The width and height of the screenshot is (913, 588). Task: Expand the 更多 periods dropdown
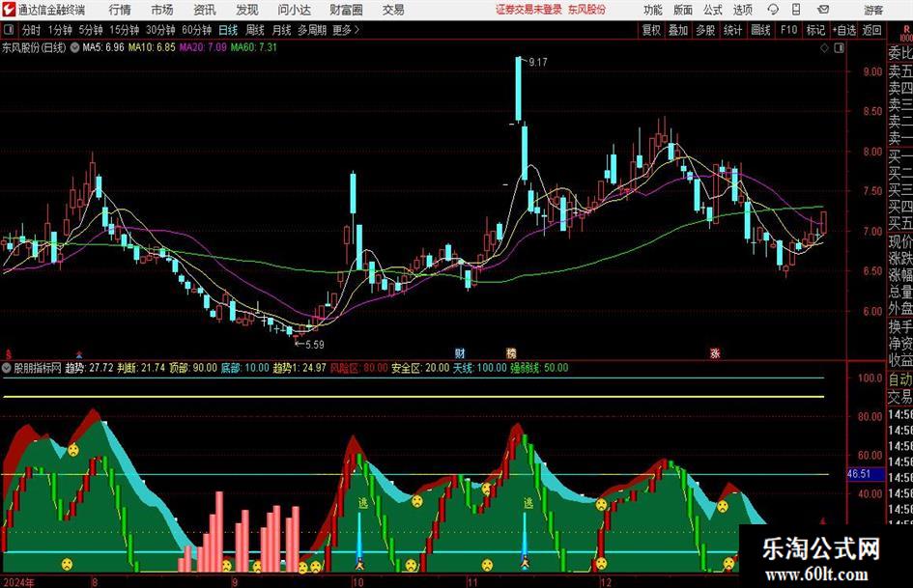(x=346, y=30)
